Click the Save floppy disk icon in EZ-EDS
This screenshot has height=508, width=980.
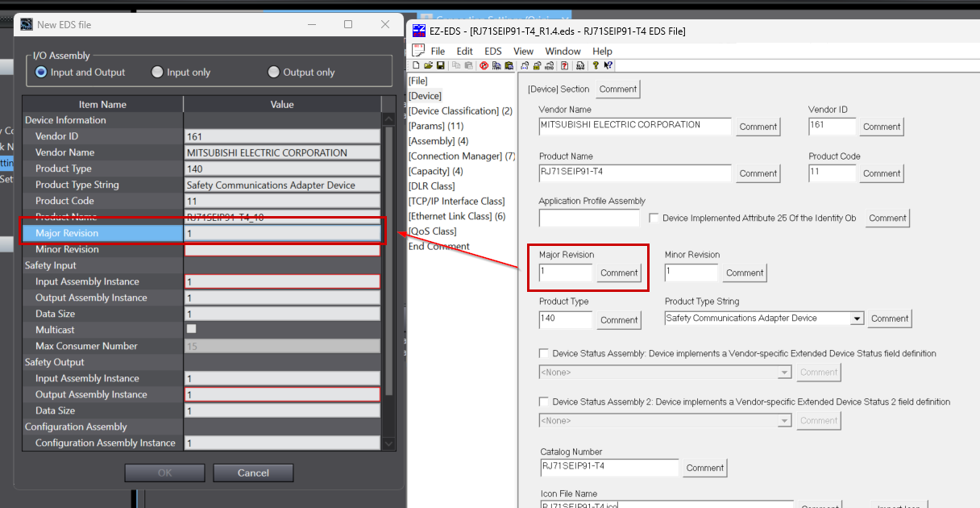441,65
